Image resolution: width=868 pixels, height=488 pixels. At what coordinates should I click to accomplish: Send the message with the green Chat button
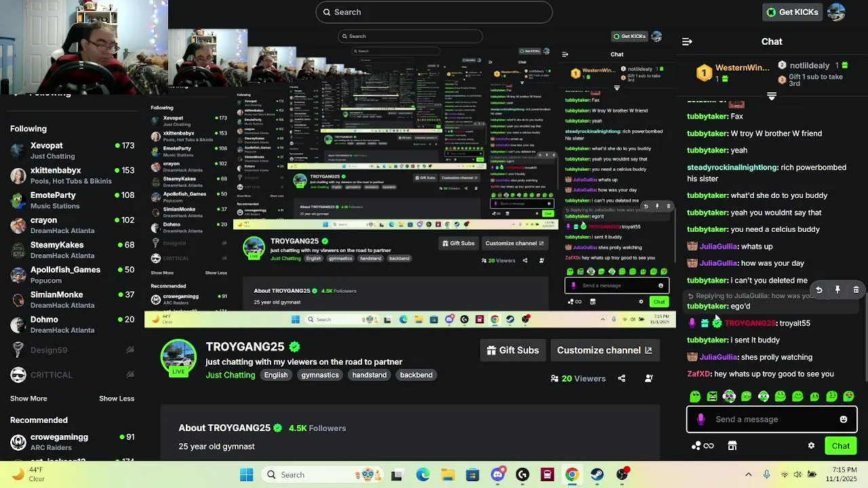point(841,446)
